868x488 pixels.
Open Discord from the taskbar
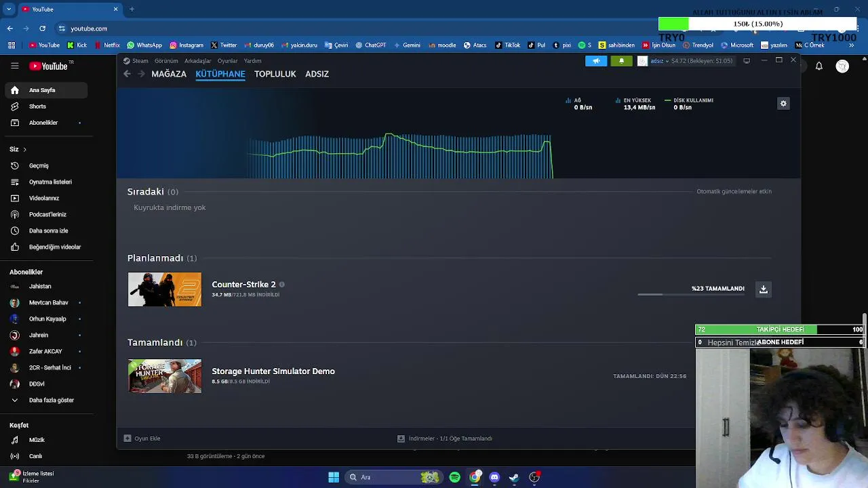click(x=494, y=477)
